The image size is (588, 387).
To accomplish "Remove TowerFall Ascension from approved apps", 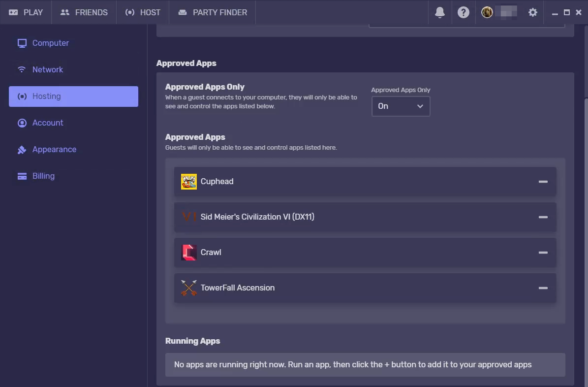I will [543, 288].
